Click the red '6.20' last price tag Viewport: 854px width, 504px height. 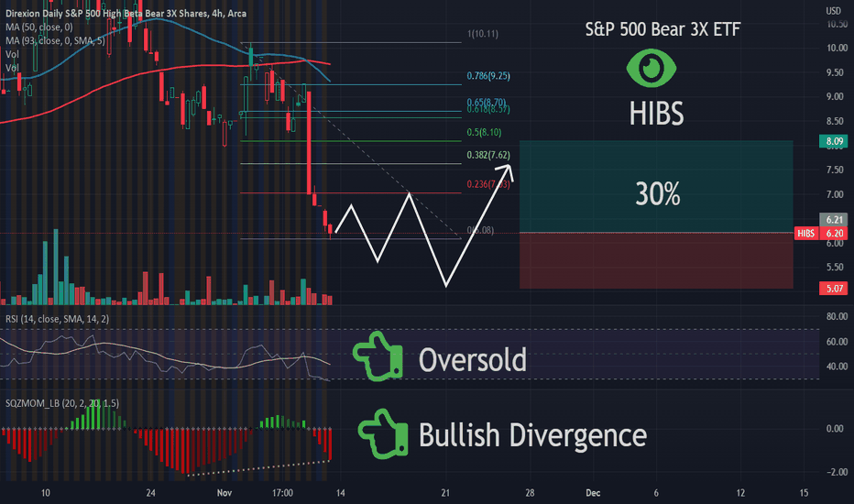pos(833,233)
